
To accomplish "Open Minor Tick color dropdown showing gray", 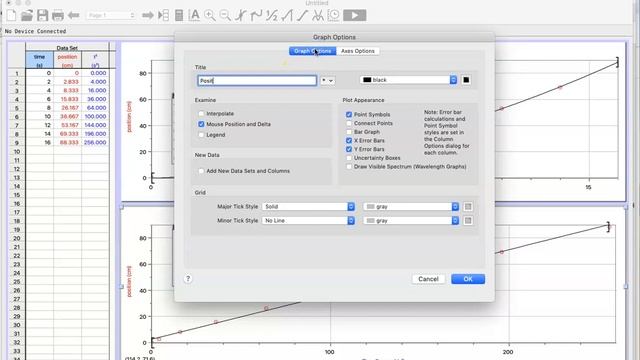I will (x=411, y=220).
